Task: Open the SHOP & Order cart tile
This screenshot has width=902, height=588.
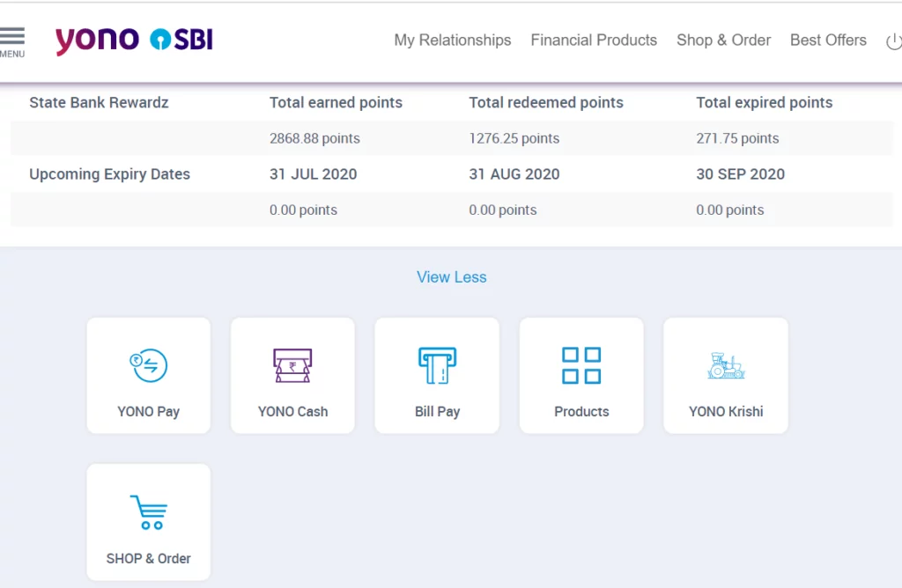Action: pyautogui.click(x=148, y=522)
